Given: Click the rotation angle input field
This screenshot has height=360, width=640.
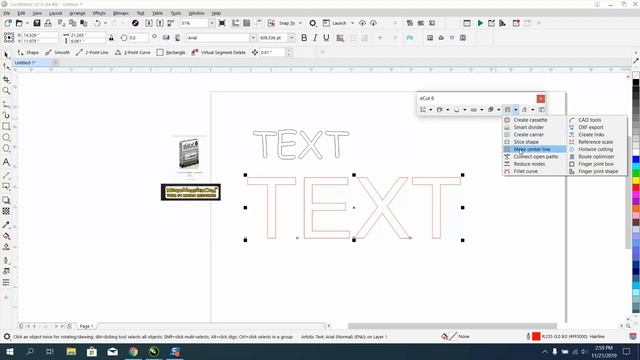Looking at the screenshot, I should click(138, 38).
